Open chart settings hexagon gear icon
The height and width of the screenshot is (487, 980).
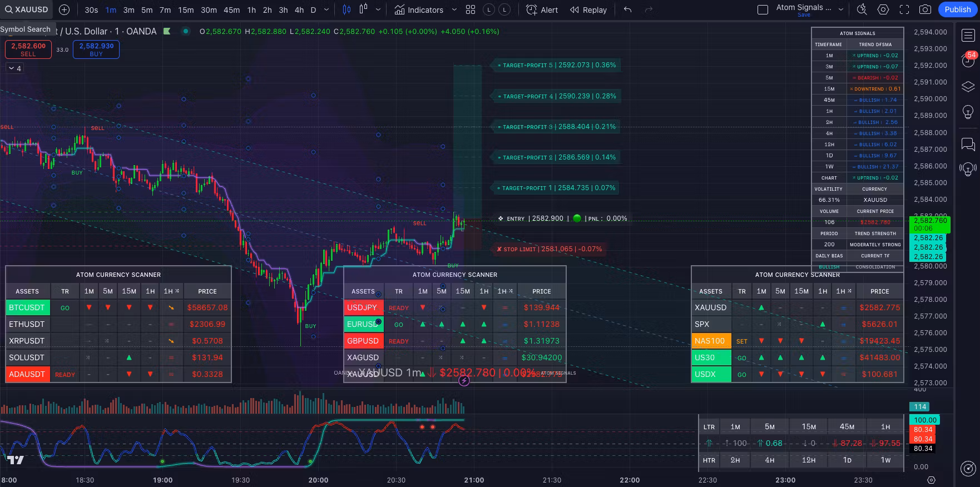(x=883, y=9)
